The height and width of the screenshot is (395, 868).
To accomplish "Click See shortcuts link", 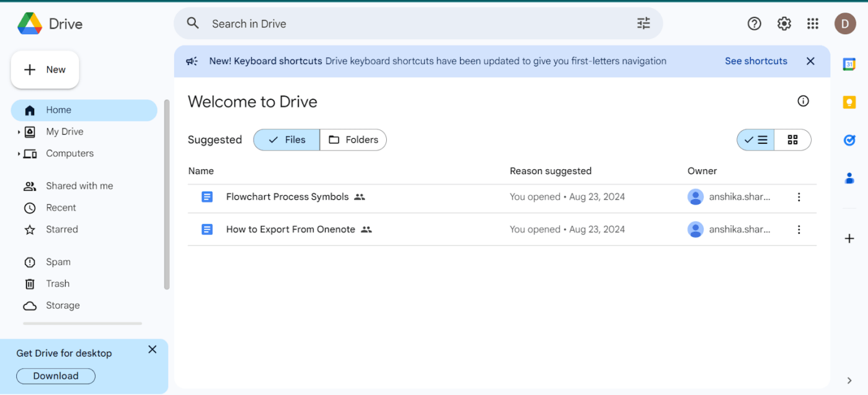I will click(x=756, y=61).
